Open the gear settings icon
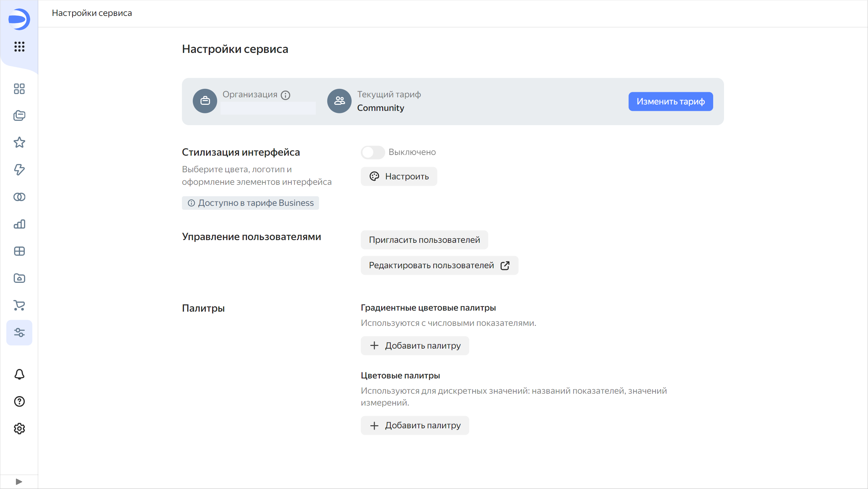 coord(19,429)
